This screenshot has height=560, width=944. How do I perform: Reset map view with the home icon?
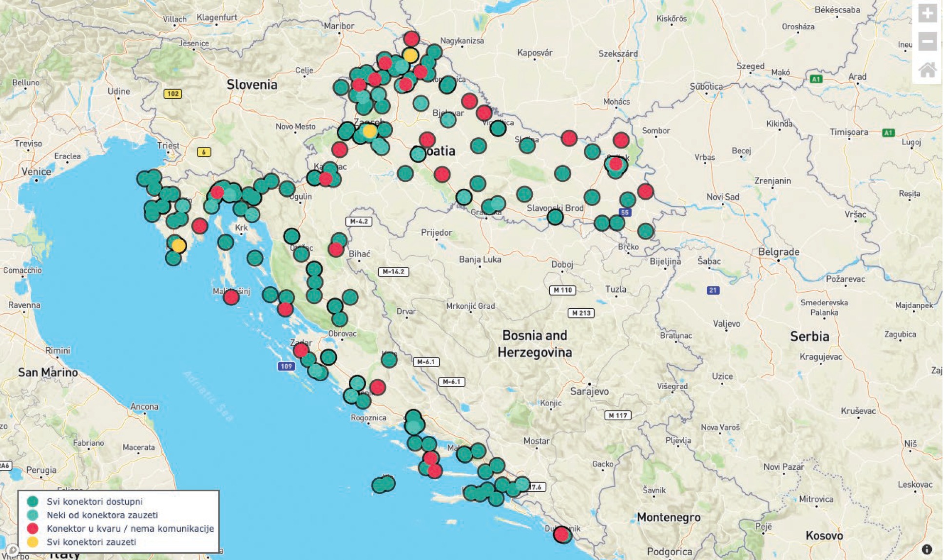(x=927, y=70)
